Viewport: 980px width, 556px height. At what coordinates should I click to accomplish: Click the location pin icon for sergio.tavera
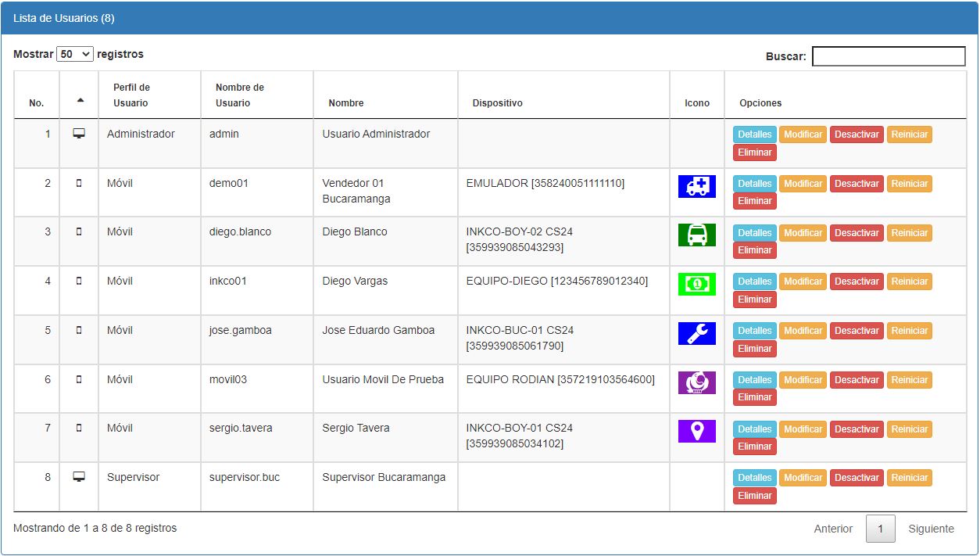coord(696,431)
